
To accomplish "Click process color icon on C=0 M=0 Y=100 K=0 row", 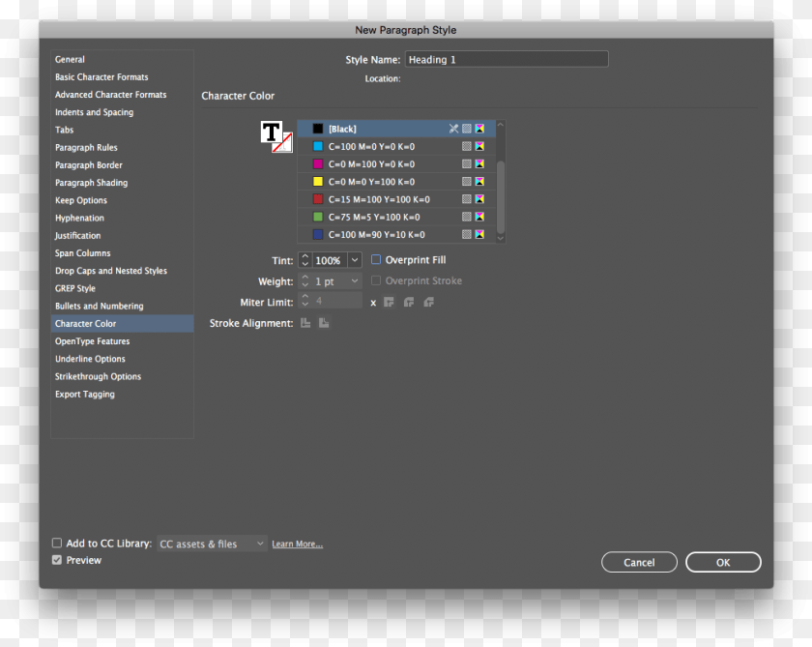I will point(467,181).
